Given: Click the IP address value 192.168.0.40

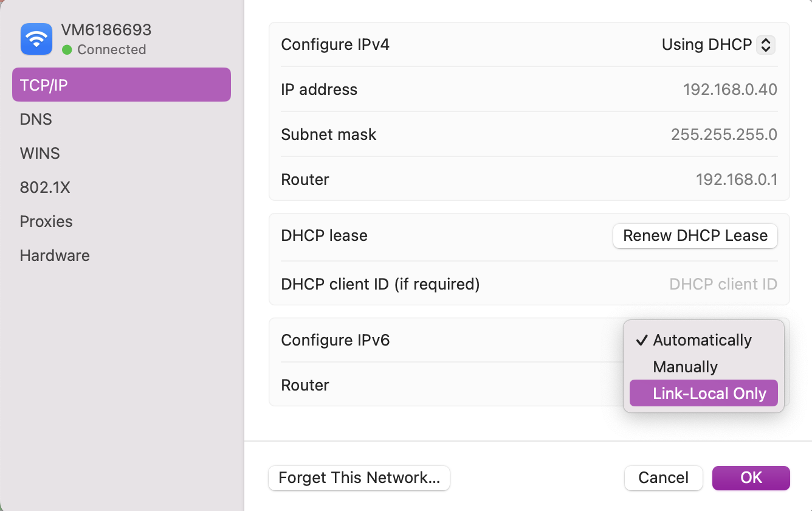Looking at the screenshot, I should coord(730,89).
